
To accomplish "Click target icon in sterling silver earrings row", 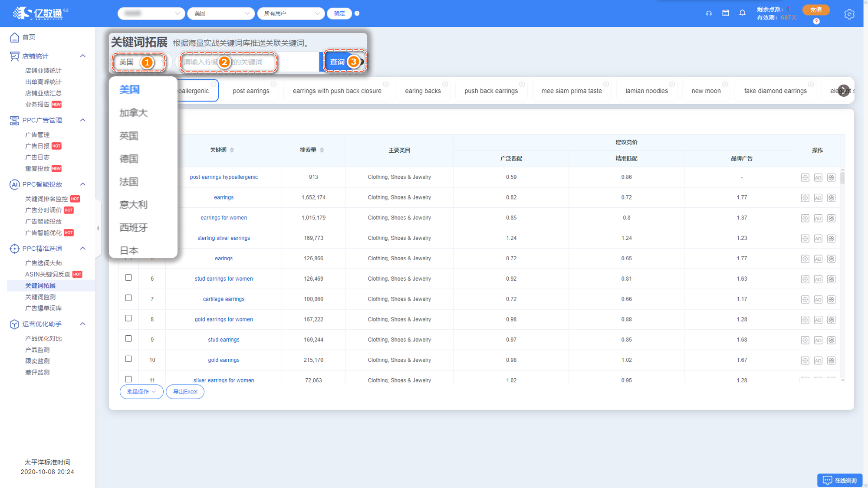I will point(805,239).
